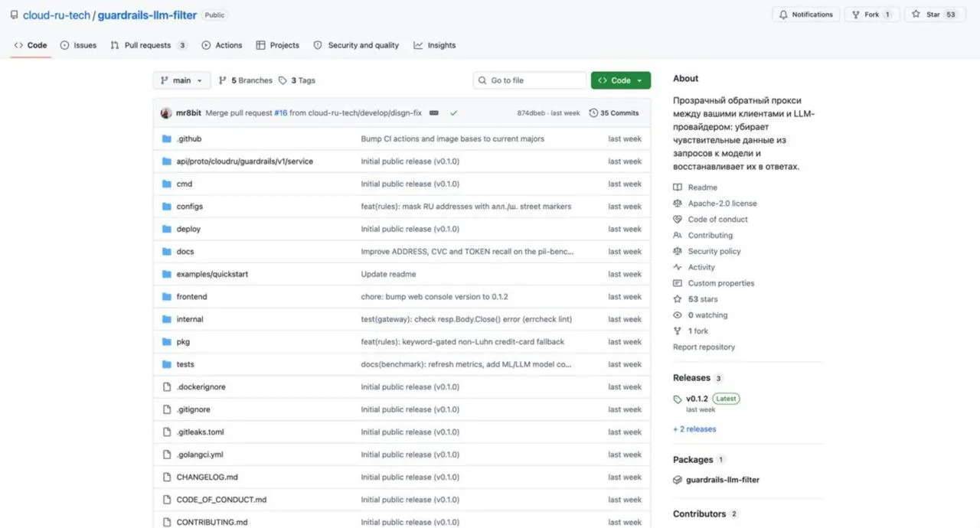The image size is (980, 528).
Task: Open the Insights tab
Action: pyautogui.click(x=435, y=45)
